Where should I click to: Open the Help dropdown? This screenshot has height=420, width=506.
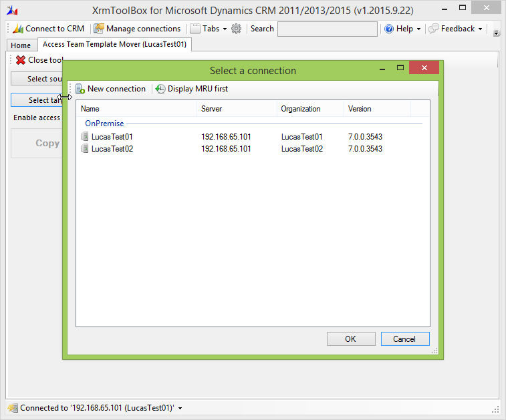[x=403, y=29]
